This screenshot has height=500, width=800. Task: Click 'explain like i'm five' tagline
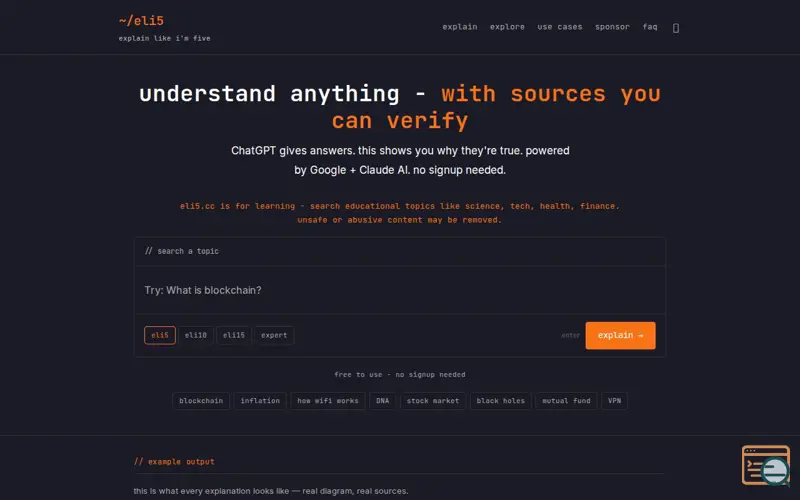click(x=164, y=38)
